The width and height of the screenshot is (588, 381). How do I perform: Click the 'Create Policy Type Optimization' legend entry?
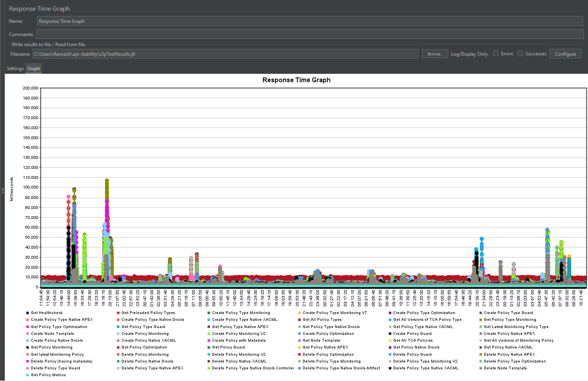coord(424,313)
